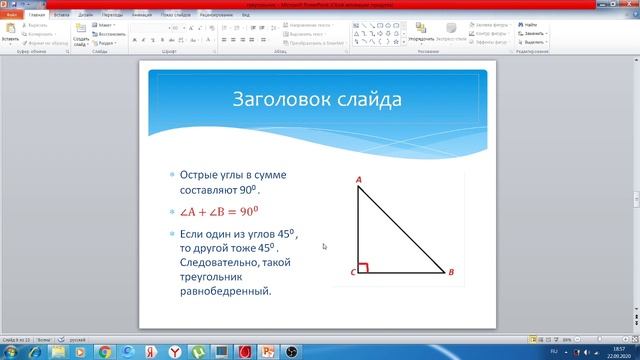
Task: Open the Переходы ribbon tab
Action: [x=112, y=15]
